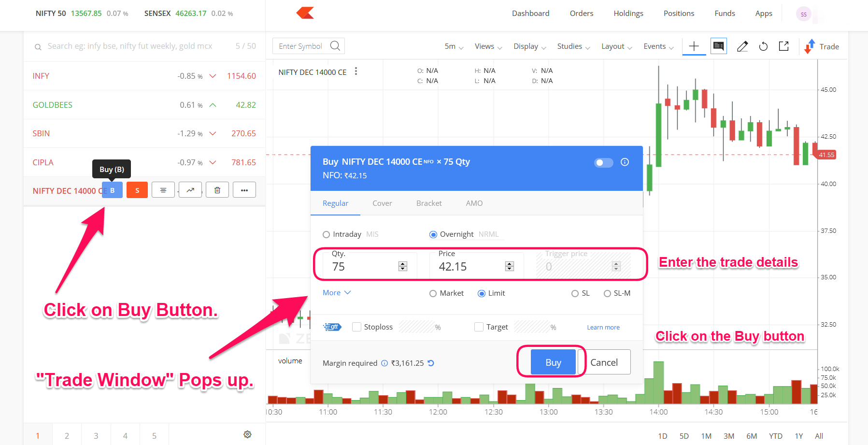Open user avatar SS profile
The width and height of the screenshot is (868, 445).
click(x=803, y=14)
